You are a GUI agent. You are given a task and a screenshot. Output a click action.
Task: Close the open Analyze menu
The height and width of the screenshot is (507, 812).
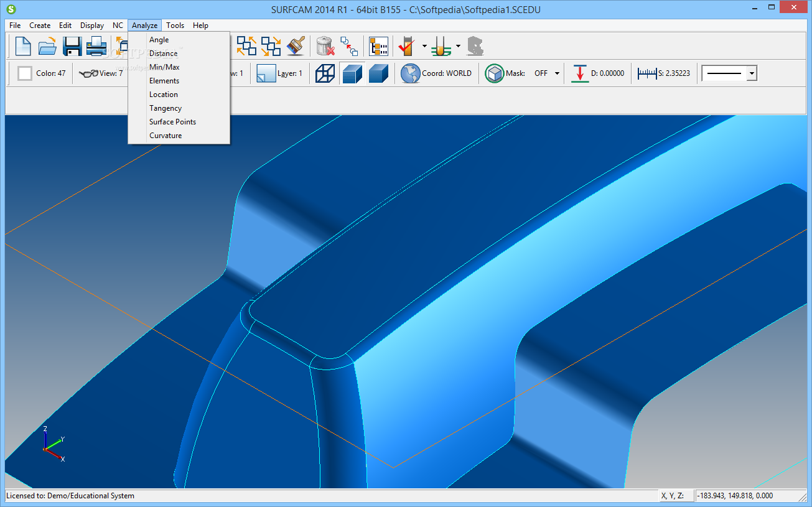click(144, 26)
